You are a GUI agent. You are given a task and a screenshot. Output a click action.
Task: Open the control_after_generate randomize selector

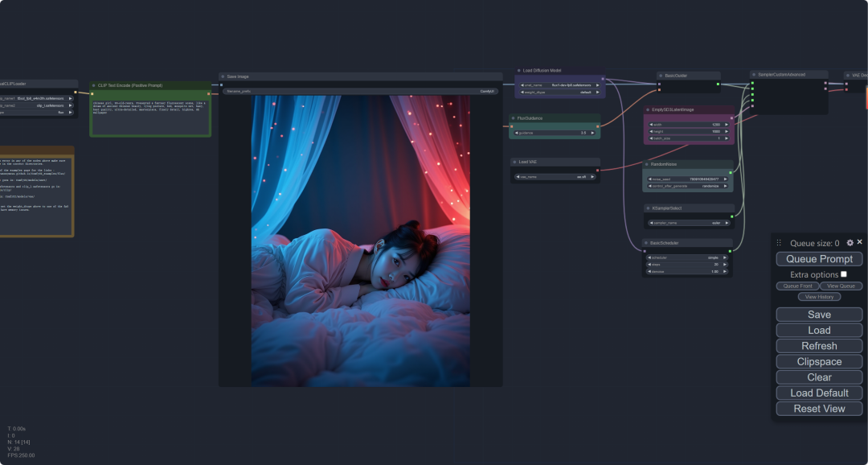688,186
